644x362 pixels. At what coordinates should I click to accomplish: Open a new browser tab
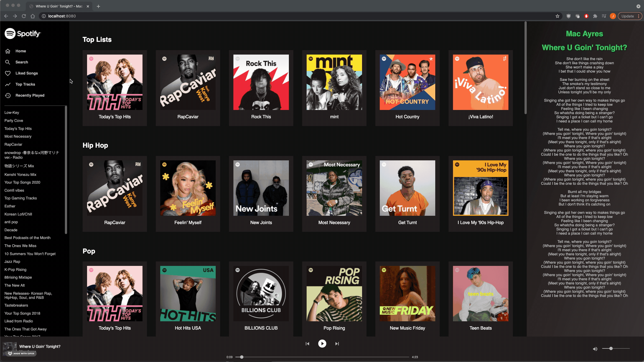(x=98, y=6)
